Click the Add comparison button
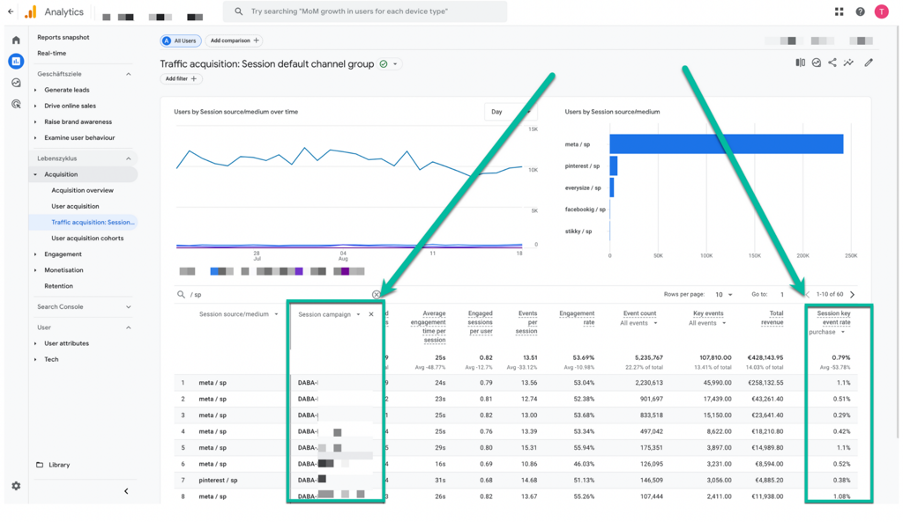Viewport: 904px width, 522px height. (x=234, y=40)
